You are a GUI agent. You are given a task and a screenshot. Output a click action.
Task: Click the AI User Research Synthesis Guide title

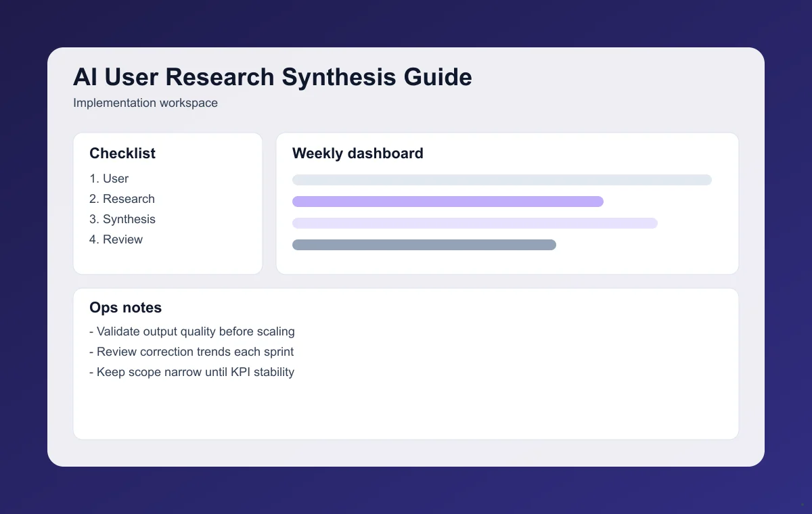[272, 77]
